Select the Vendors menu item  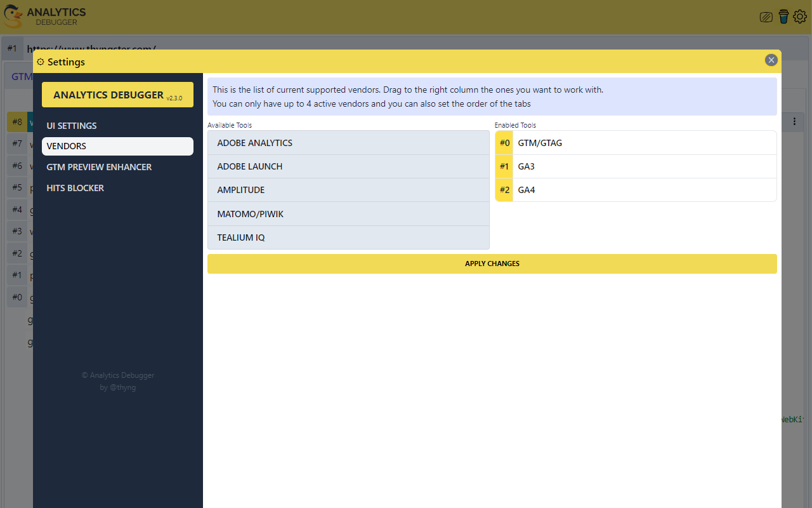pyautogui.click(x=117, y=146)
